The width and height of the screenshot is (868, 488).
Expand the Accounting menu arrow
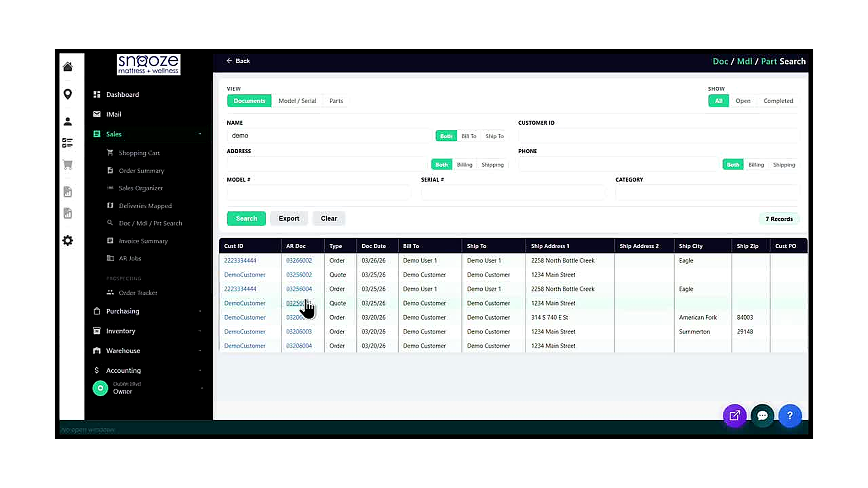(x=200, y=370)
